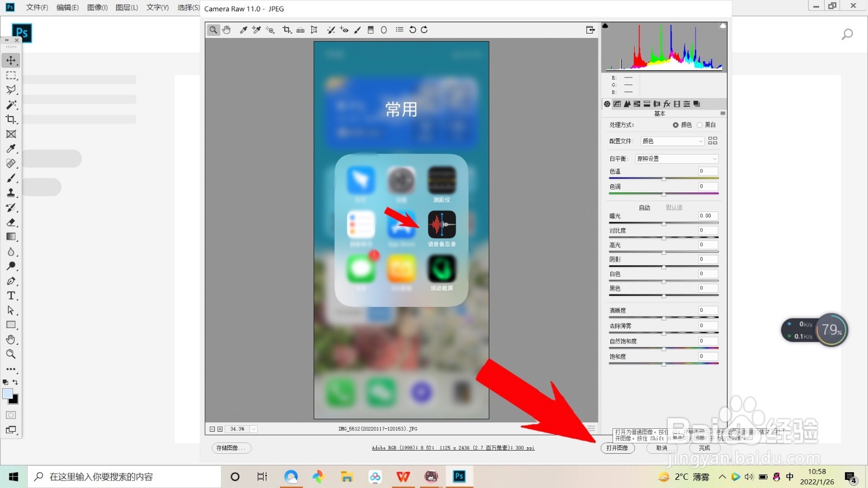Select the Transform tool
The image size is (868, 488).
(314, 30)
